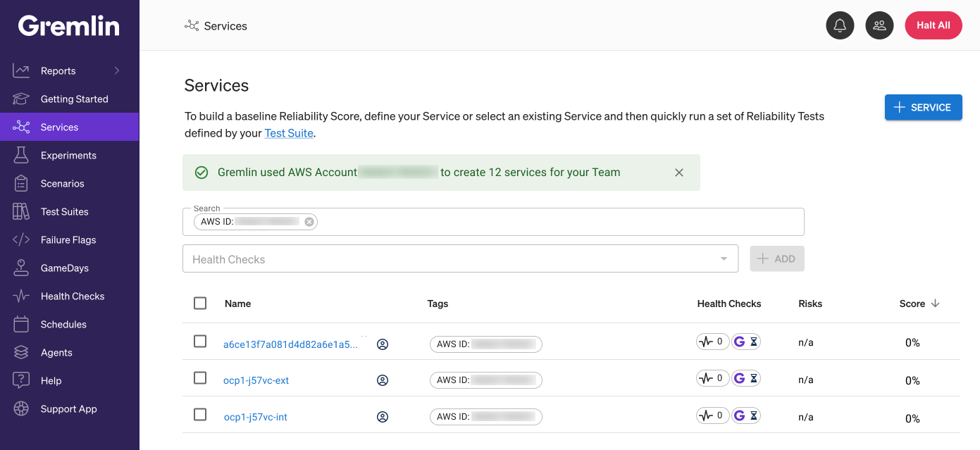Click the Support App lifebuoy icon

(21, 408)
